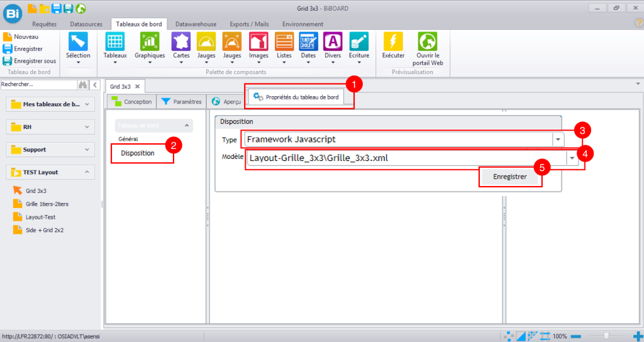Click the Rechercher search field
Viewport: 644px width, 342px height.
coord(39,85)
